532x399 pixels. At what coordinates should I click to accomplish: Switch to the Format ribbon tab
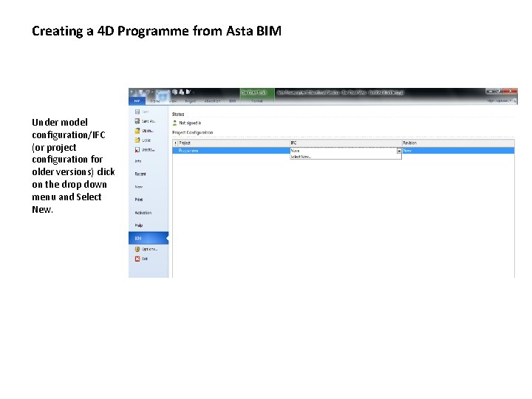coord(257,101)
